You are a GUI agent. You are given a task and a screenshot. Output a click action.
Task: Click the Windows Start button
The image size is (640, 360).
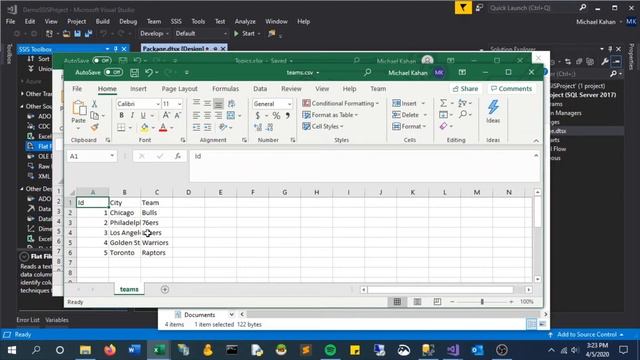pyautogui.click(x=11, y=350)
